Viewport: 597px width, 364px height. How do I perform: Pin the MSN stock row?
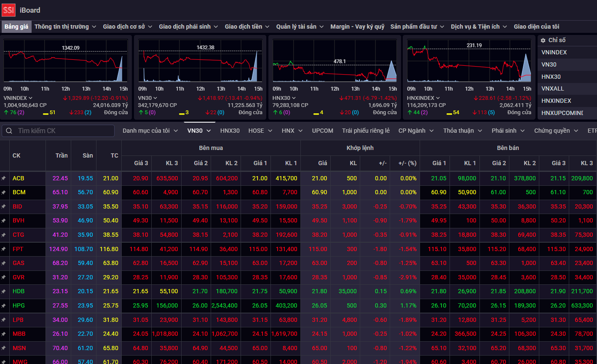click(x=3, y=348)
